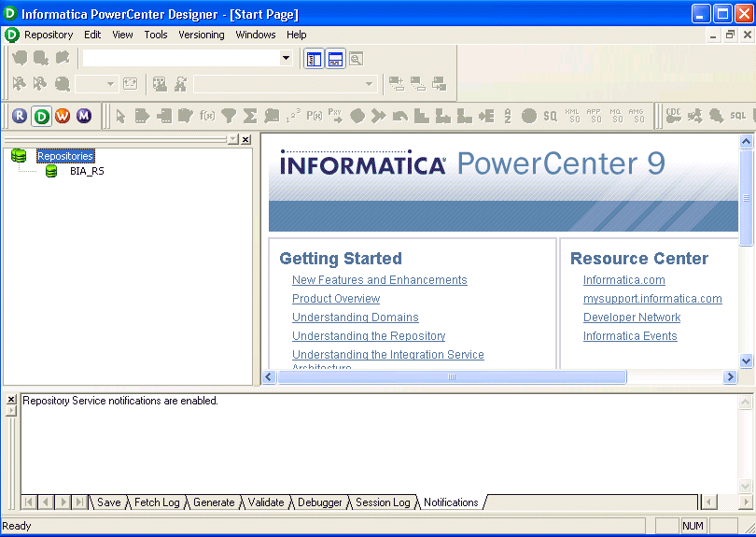
Task: Switch to the Session Log tab
Action: tap(383, 502)
